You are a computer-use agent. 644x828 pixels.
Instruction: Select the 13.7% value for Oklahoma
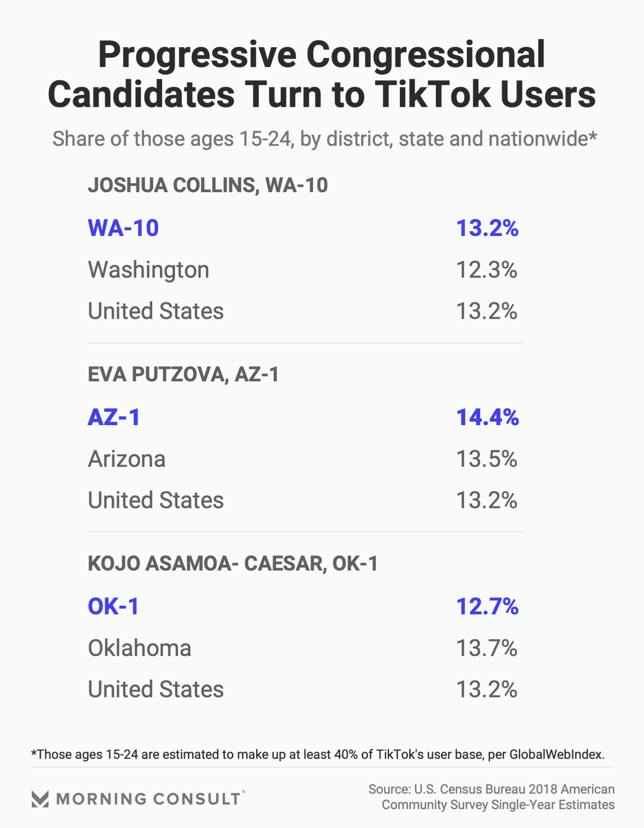pos(487,648)
